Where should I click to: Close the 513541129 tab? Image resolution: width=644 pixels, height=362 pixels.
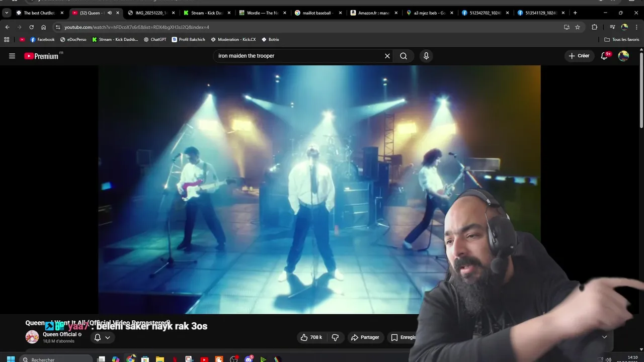[x=563, y=13]
